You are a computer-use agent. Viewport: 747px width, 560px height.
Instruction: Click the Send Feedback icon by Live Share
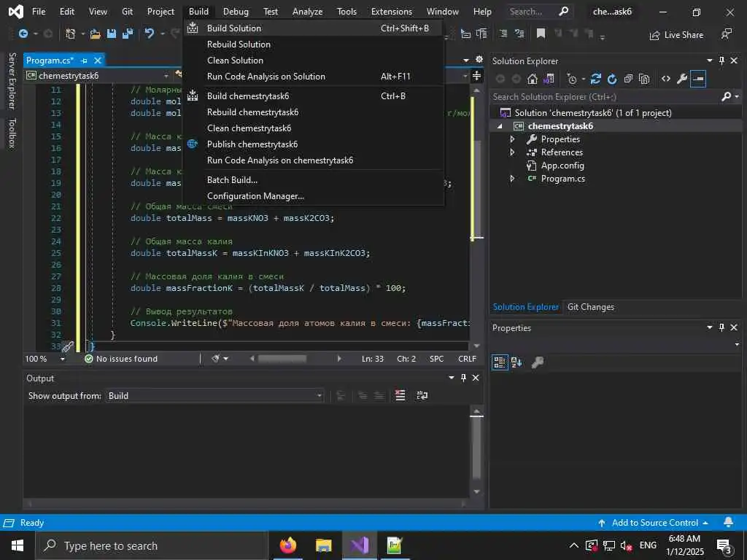point(727,34)
